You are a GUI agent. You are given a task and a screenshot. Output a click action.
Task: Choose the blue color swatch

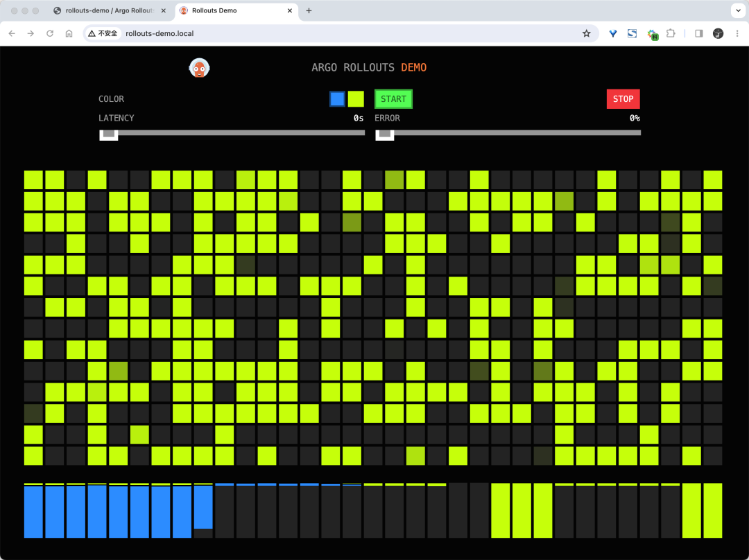[337, 99]
